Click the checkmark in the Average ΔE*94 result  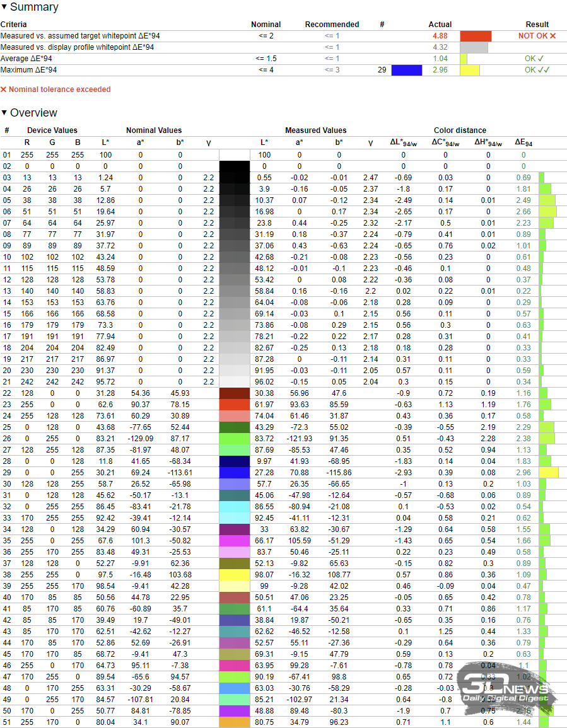pos(541,59)
